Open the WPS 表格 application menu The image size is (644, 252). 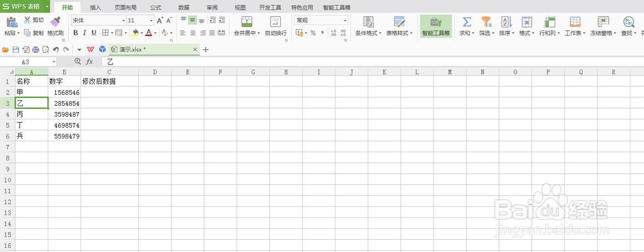click(x=24, y=6)
